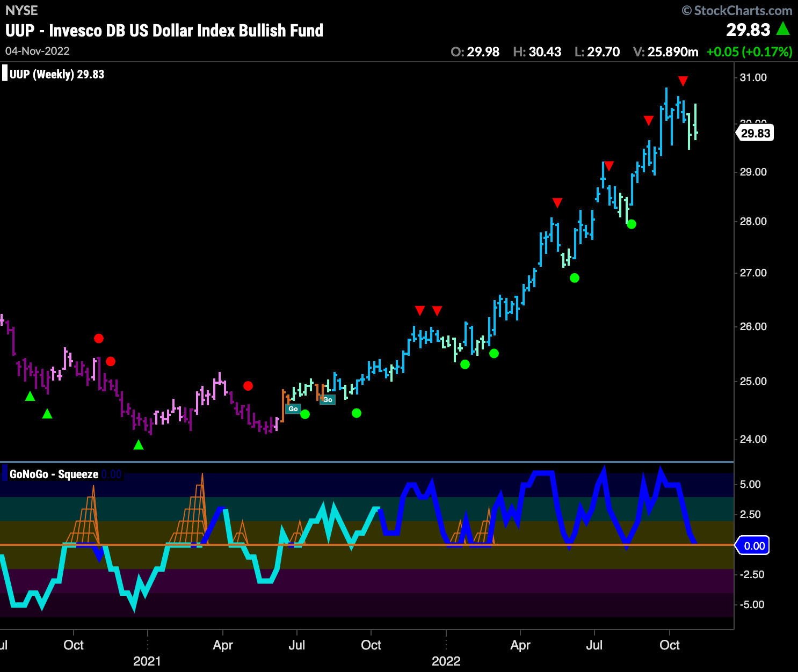Click the volume value V: 25.890m
Image resolution: width=798 pixels, height=672 pixels.
pos(666,52)
